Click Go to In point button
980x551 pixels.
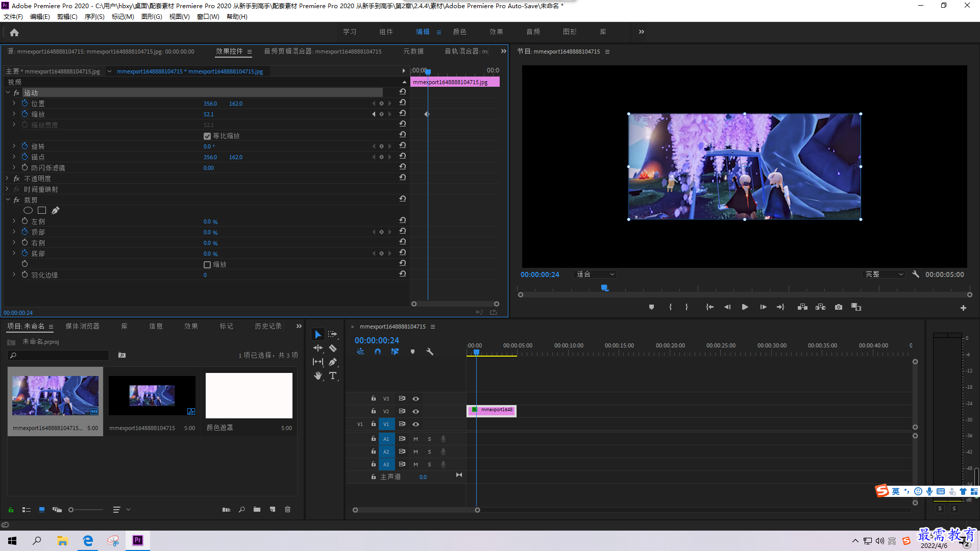point(709,307)
